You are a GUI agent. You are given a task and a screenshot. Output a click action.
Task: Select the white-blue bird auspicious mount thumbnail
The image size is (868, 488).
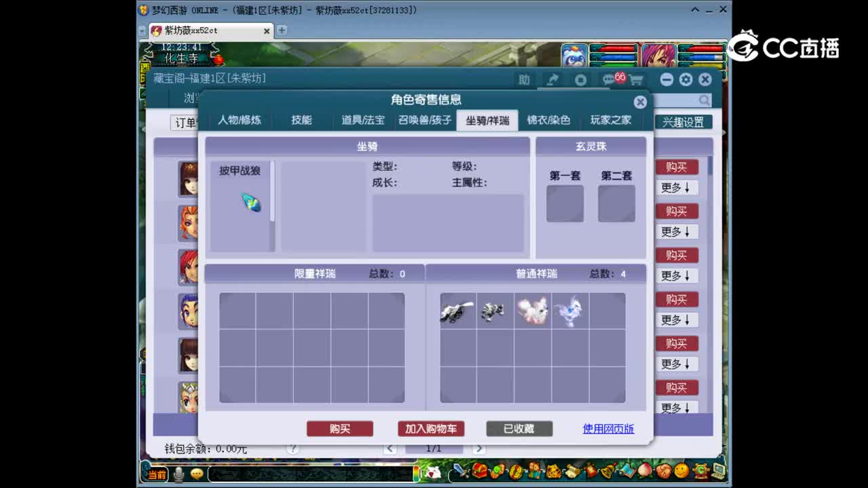click(569, 311)
